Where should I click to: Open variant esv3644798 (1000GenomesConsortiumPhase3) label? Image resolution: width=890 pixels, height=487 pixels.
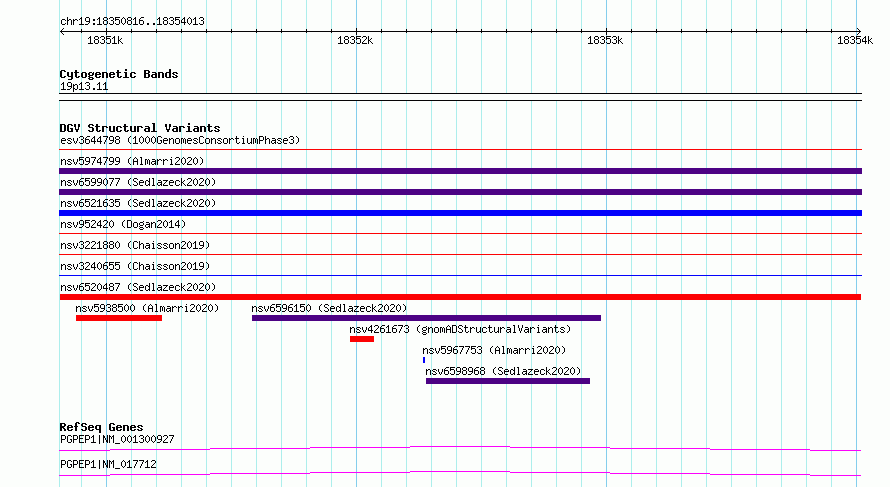180,140
